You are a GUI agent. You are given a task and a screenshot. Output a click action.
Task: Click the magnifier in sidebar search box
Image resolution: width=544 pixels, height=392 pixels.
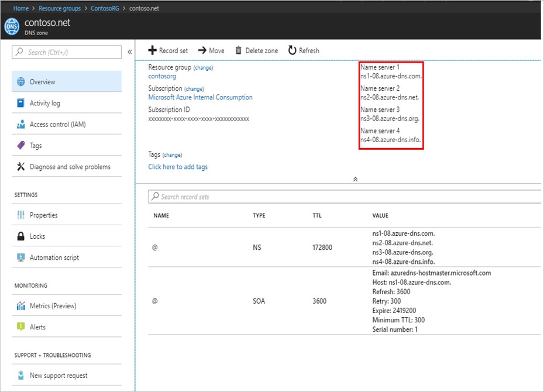click(19, 52)
